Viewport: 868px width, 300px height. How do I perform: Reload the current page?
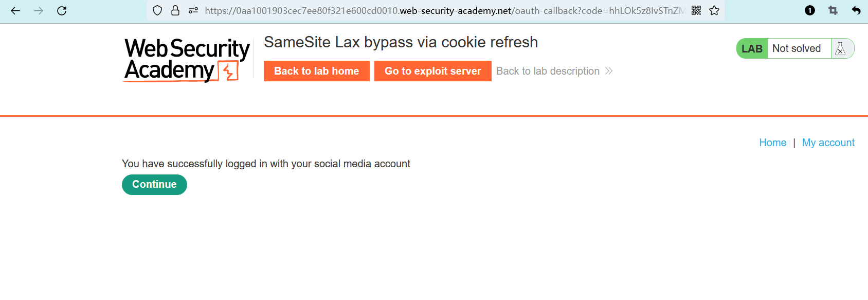point(62,11)
